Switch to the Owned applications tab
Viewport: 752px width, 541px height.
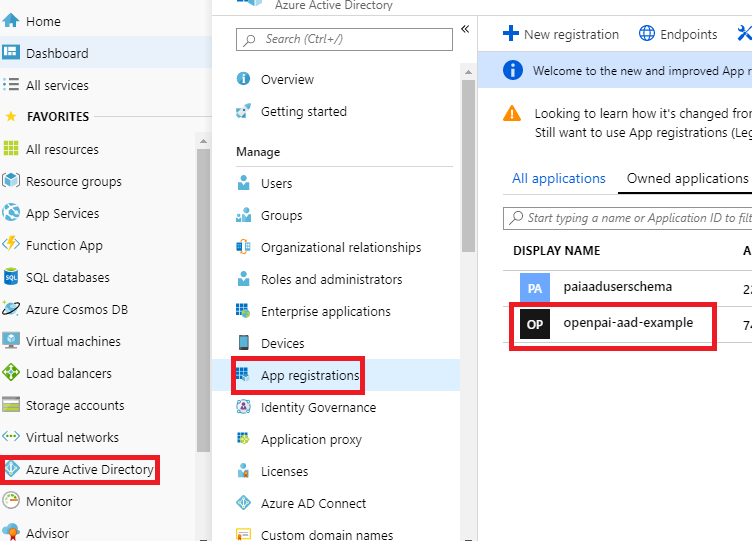click(687, 178)
